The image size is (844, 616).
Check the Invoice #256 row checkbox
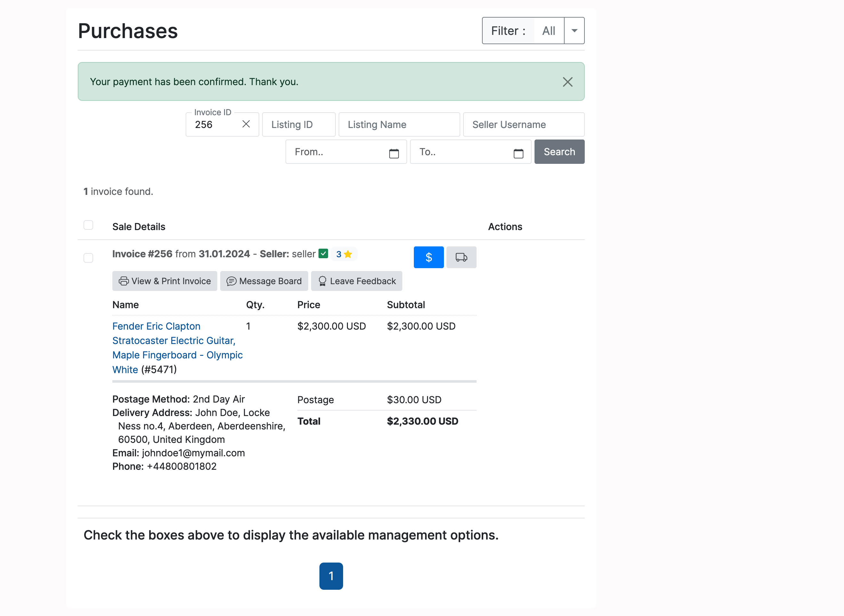click(x=88, y=258)
